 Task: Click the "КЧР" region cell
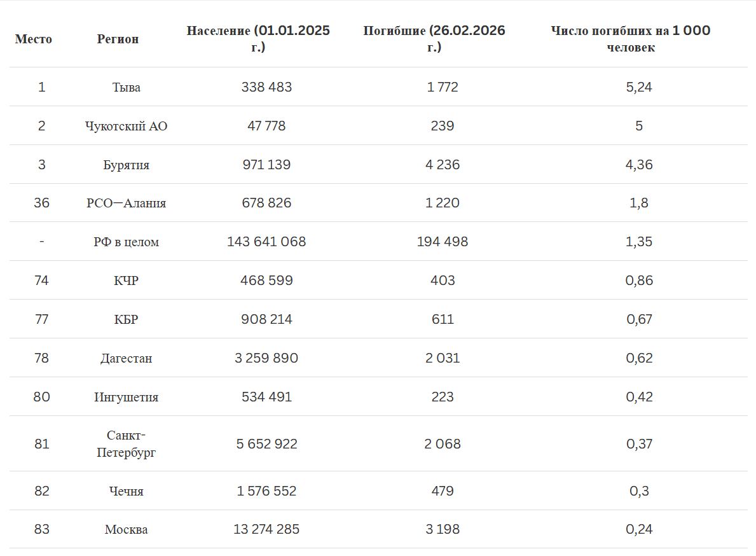[127, 281]
